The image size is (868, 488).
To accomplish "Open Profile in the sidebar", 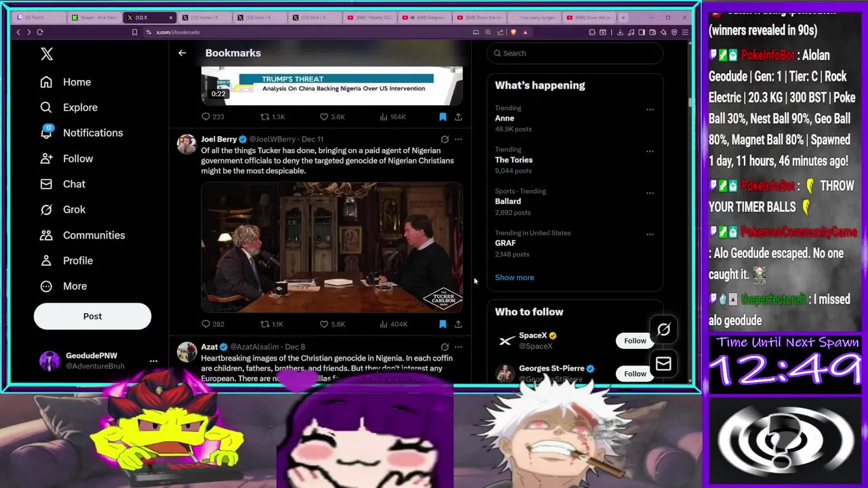I will tap(66, 260).
